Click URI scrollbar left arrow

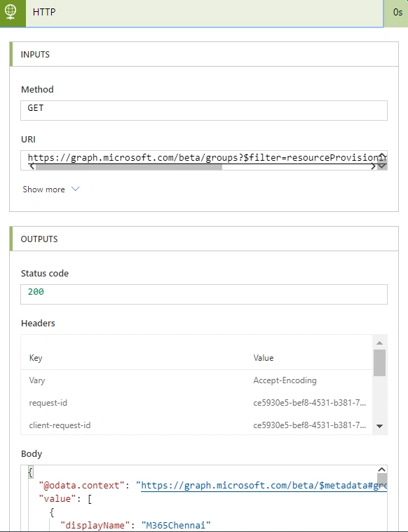point(32,166)
